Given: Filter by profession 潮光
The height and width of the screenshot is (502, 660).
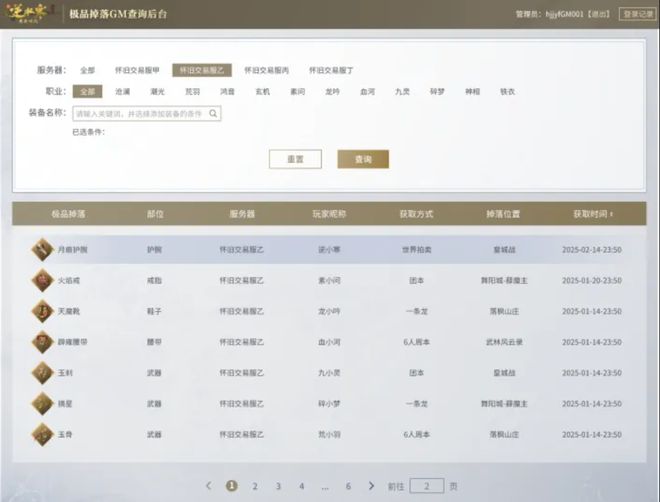Looking at the screenshot, I should click(x=157, y=91).
